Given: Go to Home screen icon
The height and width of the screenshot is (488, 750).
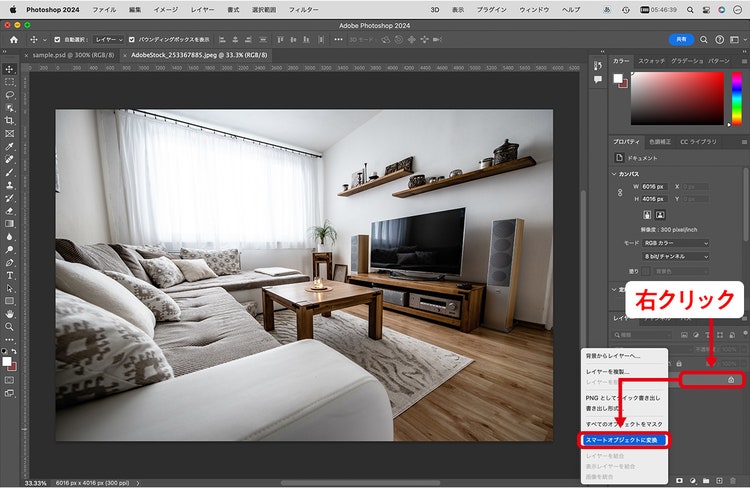Looking at the screenshot, I should coord(14,40).
